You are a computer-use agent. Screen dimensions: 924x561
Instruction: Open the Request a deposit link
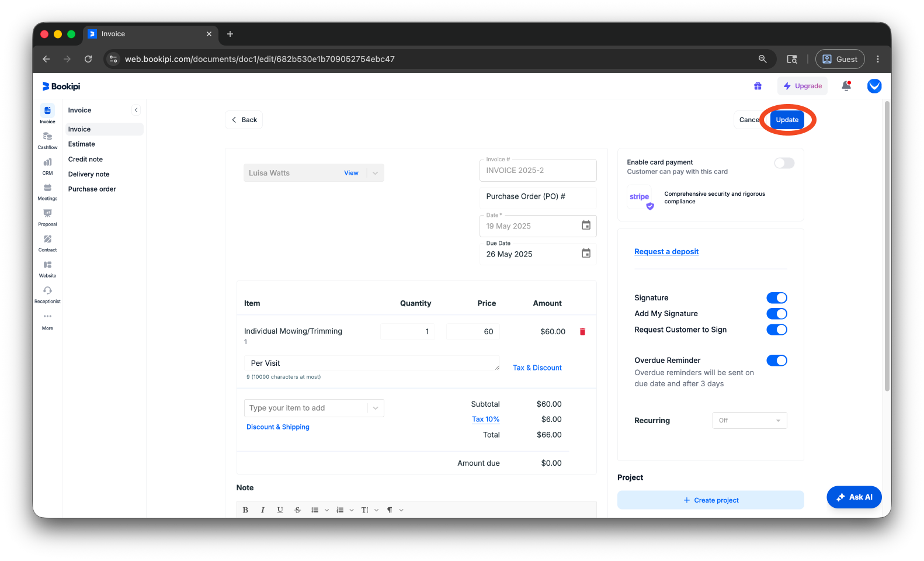click(666, 252)
